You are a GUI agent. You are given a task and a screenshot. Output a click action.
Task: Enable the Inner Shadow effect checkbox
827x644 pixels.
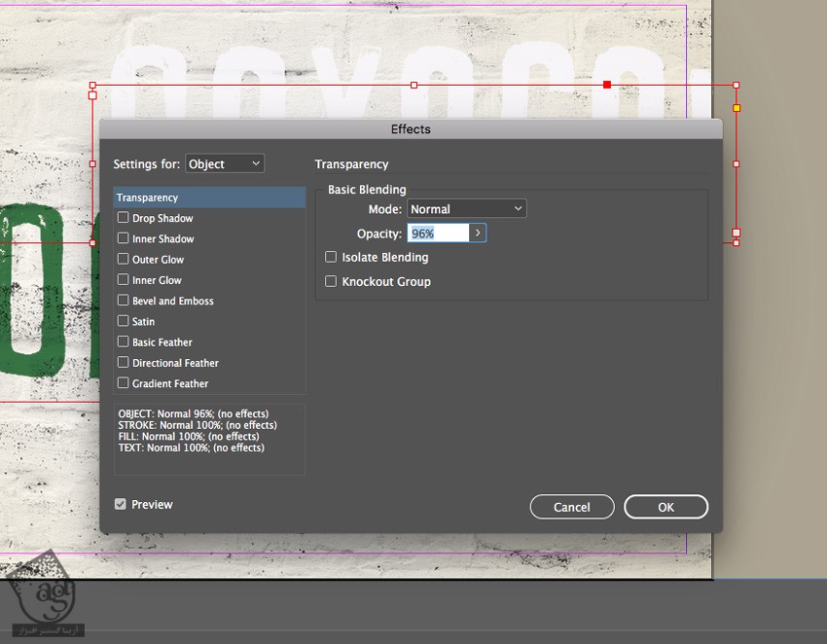coord(123,238)
